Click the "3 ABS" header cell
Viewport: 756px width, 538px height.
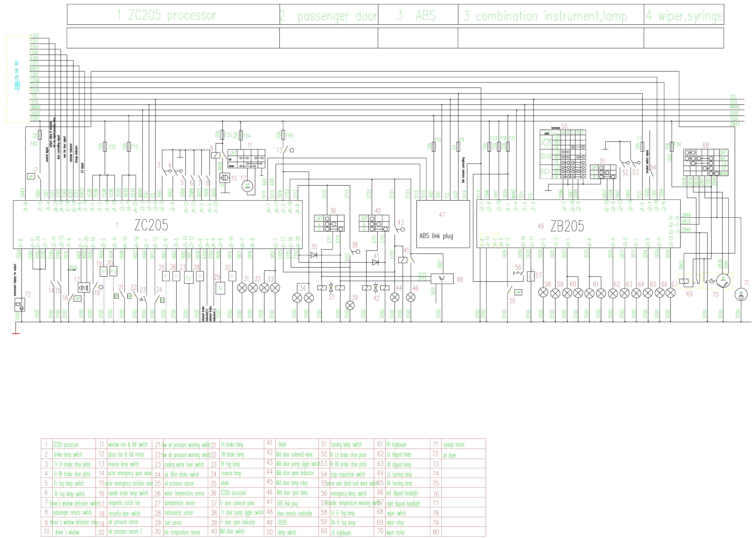tap(418, 15)
